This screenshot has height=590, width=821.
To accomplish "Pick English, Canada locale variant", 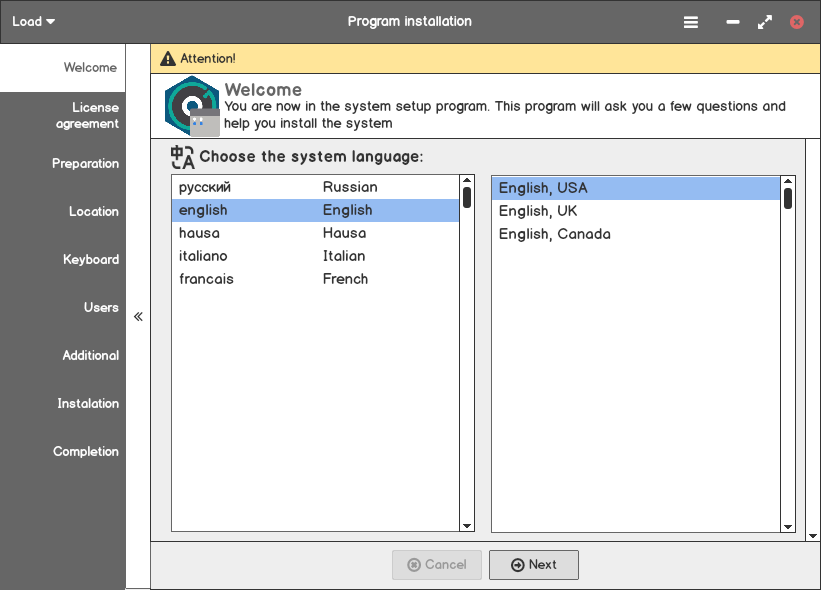I will [x=554, y=234].
